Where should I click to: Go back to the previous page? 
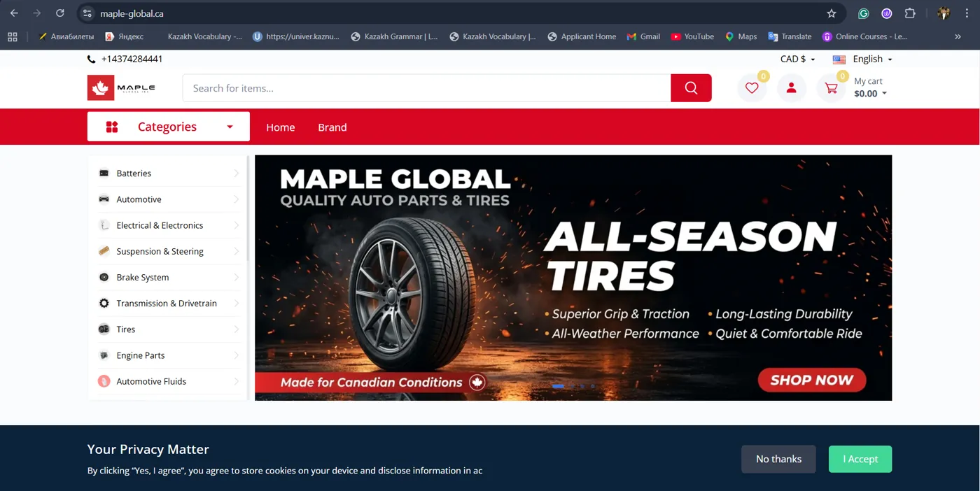coord(14,13)
